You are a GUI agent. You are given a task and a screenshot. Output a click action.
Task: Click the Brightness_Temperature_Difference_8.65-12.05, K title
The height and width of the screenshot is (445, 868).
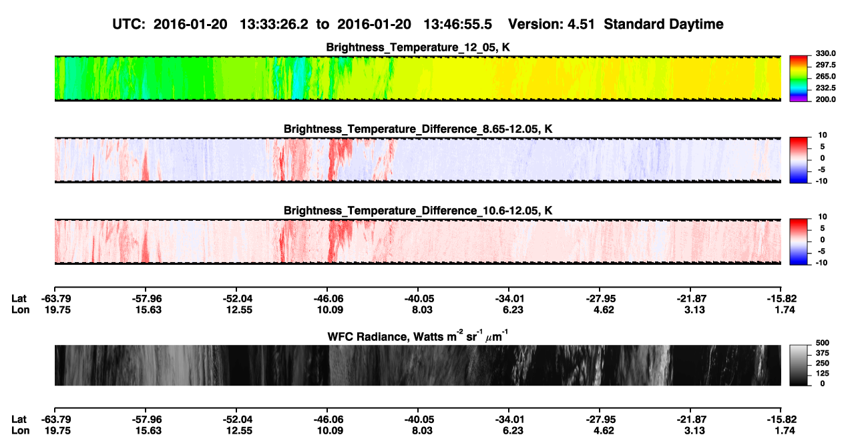click(418, 129)
